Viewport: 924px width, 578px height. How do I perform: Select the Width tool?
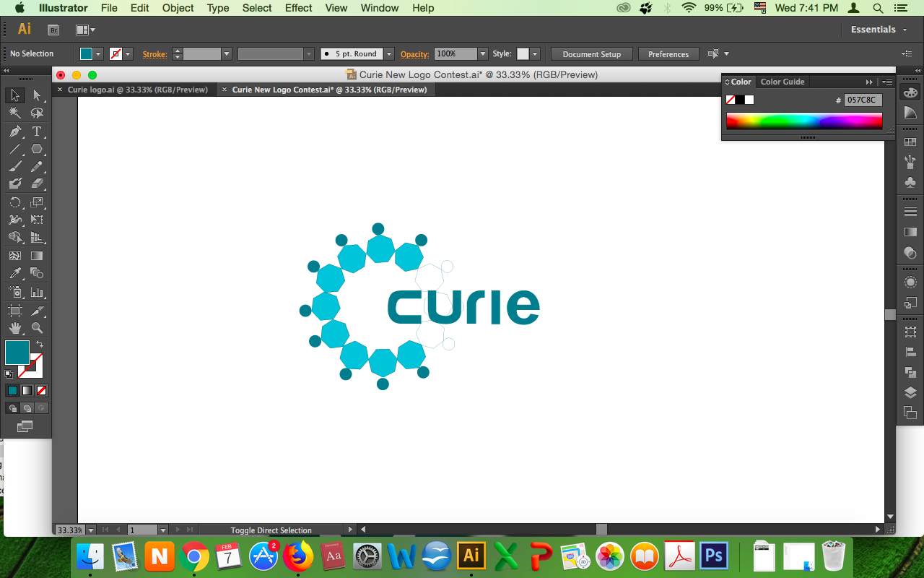pyautogui.click(x=14, y=220)
